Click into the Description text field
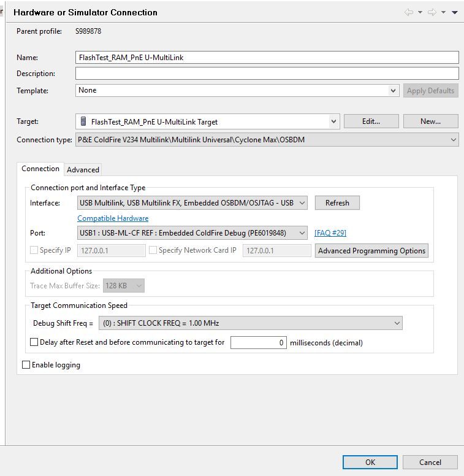This screenshot has width=464, height=476. click(267, 74)
